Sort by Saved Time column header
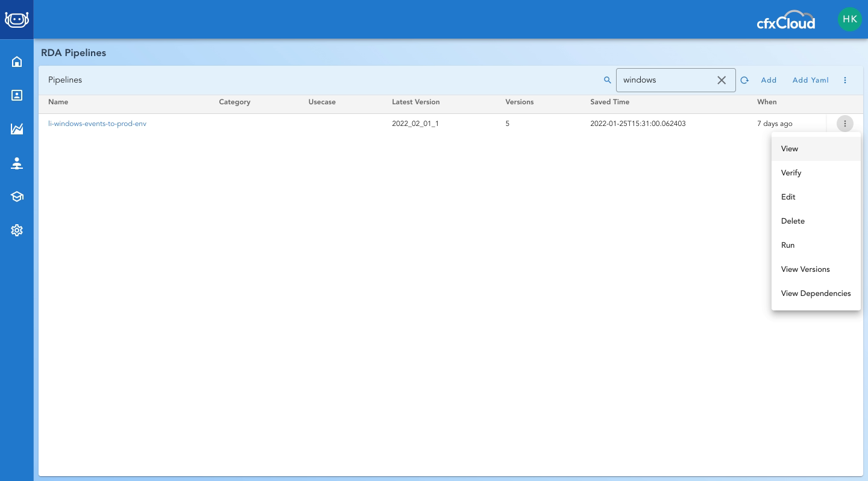The image size is (868, 481). tap(610, 102)
